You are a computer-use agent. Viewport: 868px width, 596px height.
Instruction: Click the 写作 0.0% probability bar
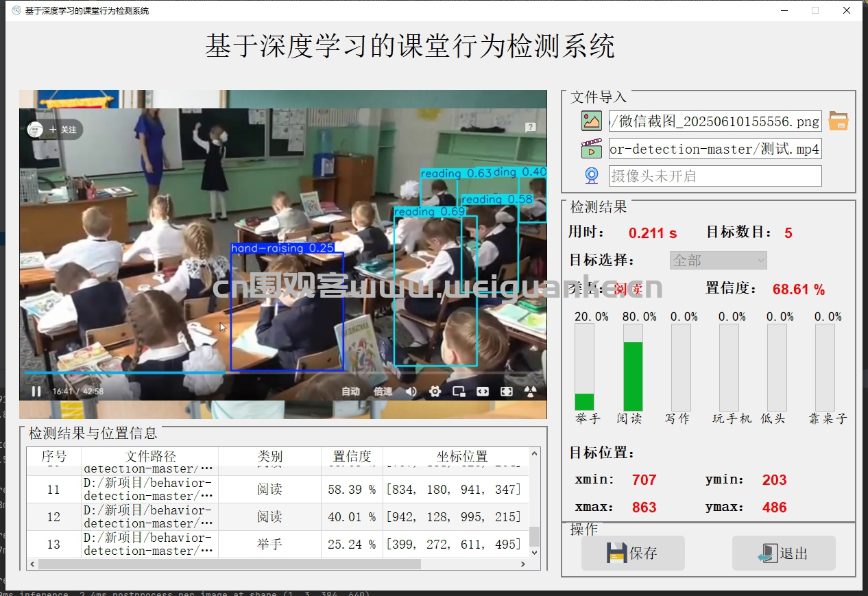pyautogui.click(x=681, y=367)
